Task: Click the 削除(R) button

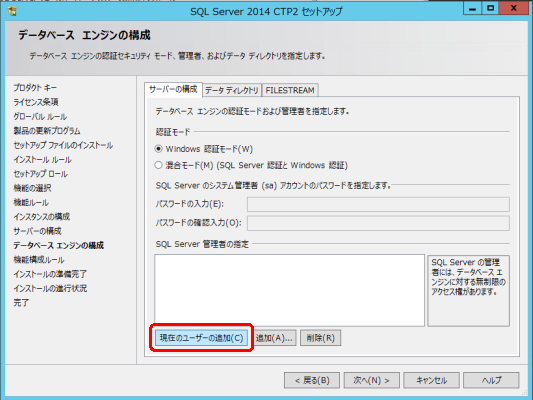Action: point(321,338)
